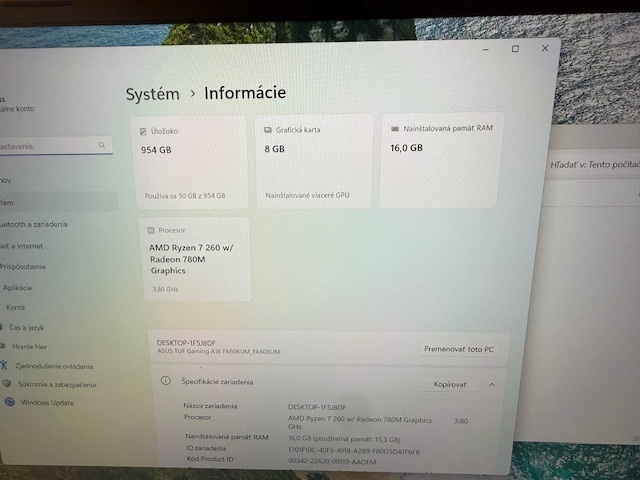
Task: Open Zjednodušenie ovládania settings
Action: click(54, 366)
